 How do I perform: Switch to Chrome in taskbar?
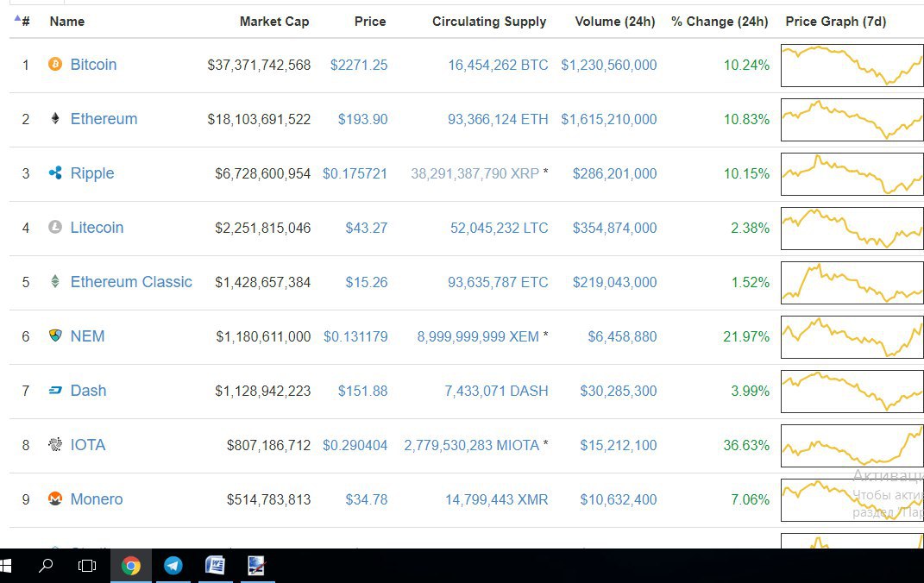click(131, 566)
